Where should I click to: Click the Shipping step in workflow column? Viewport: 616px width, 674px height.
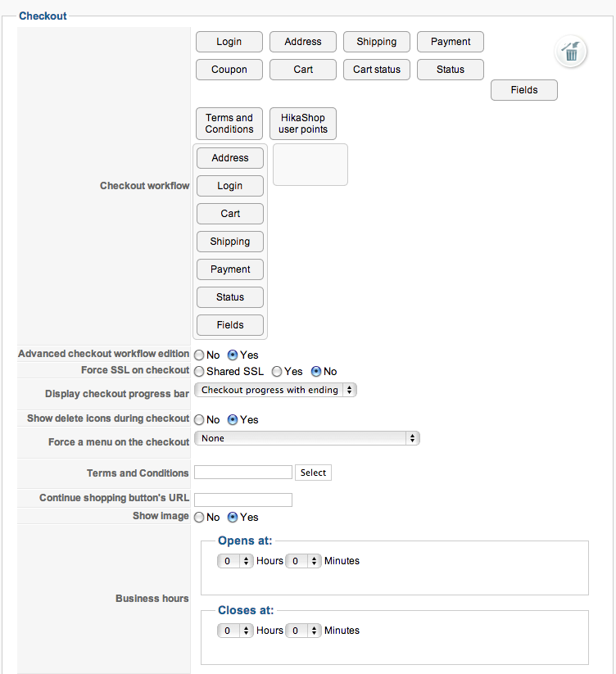(x=230, y=242)
